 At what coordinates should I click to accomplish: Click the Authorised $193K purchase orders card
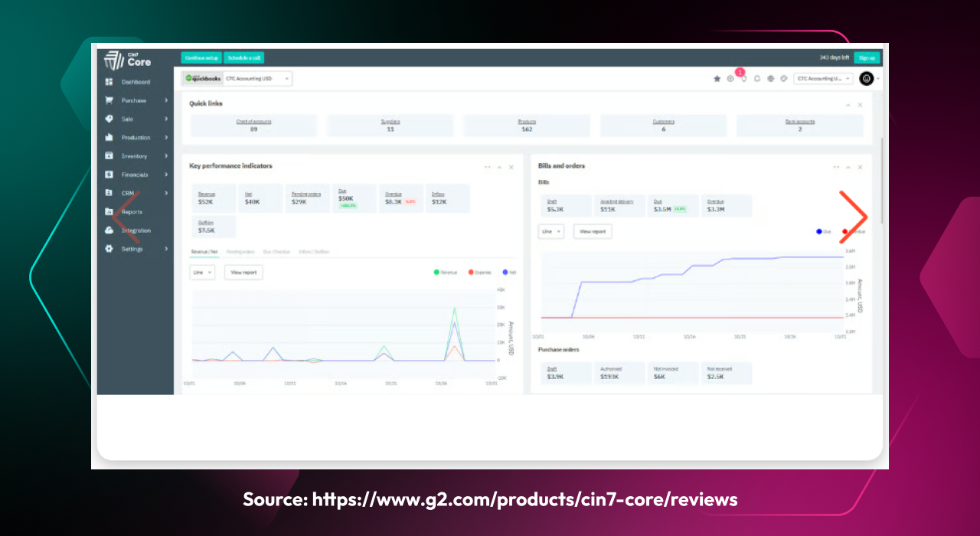coord(619,373)
